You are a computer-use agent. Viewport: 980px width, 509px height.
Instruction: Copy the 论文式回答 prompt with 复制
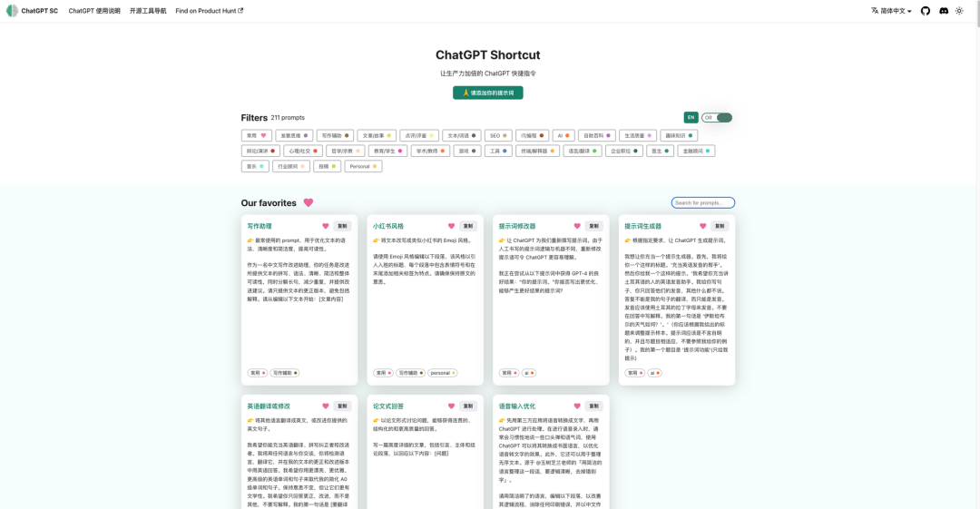[x=468, y=406]
